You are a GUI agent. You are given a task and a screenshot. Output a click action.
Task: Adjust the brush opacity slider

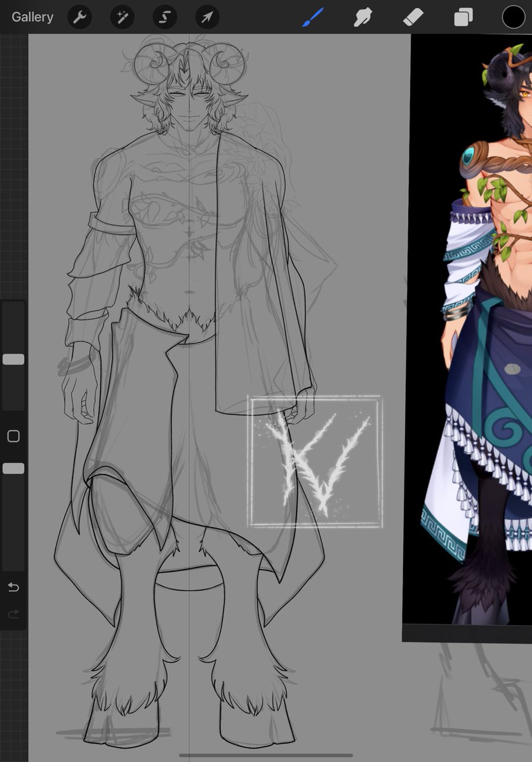click(13, 468)
